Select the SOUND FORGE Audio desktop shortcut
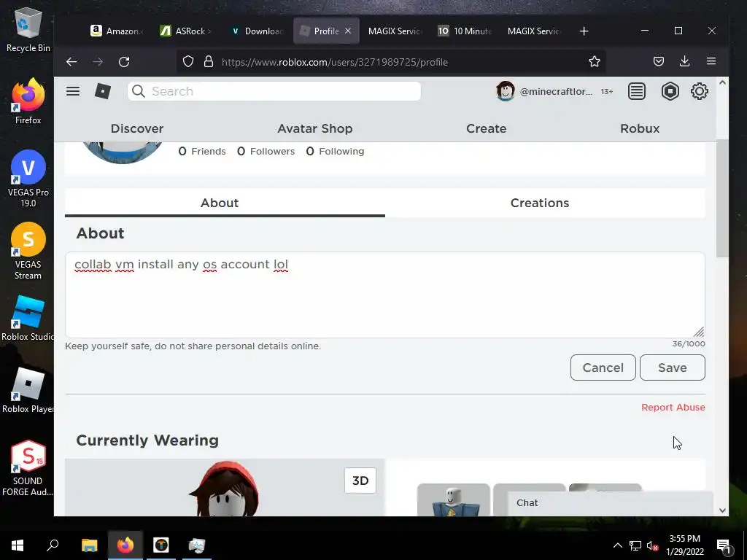Image resolution: width=747 pixels, height=560 pixels. click(x=28, y=468)
